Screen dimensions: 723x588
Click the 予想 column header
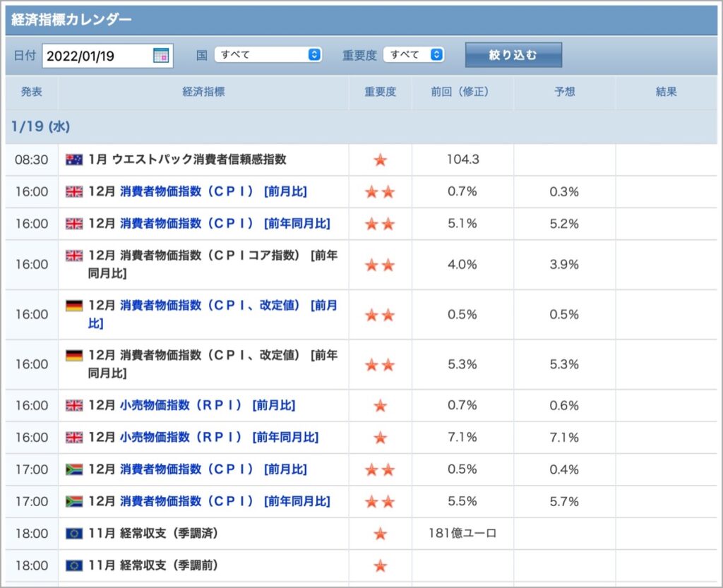coord(564,92)
